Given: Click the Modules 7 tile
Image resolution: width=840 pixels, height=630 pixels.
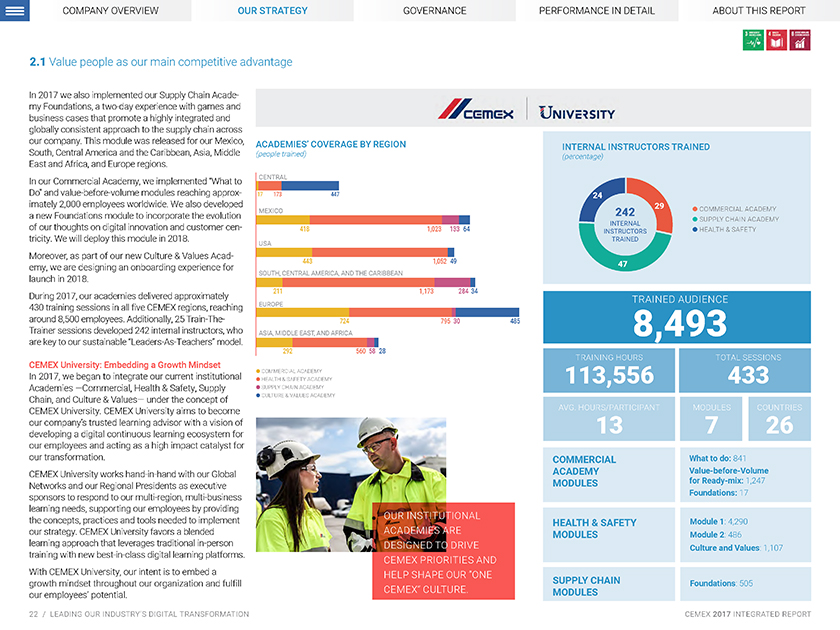Looking at the screenshot, I should [711, 419].
